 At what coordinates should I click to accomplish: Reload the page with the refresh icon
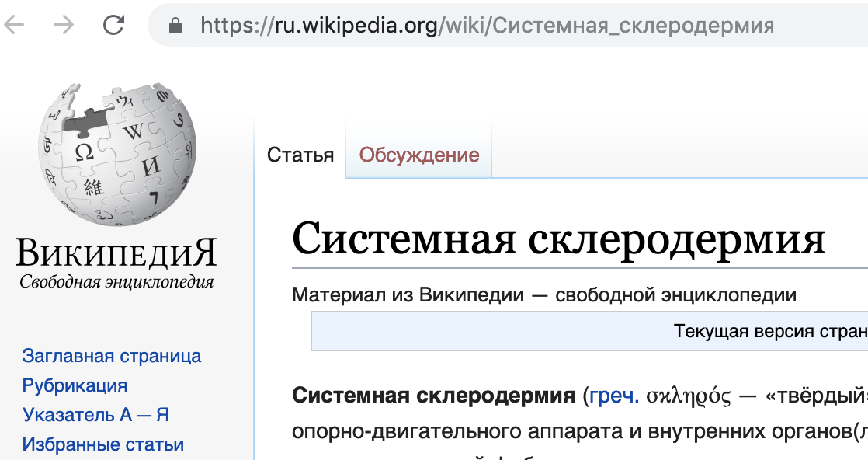click(113, 25)
